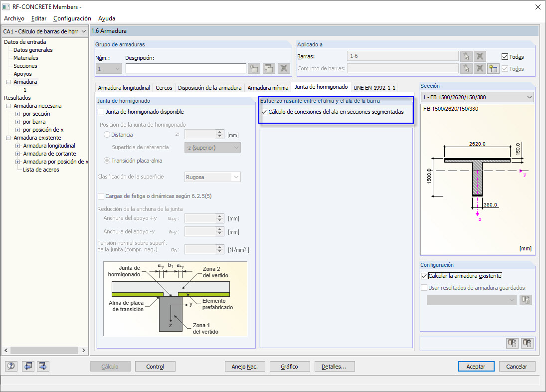The image size is (546, 392).
Task: Expand the por sección tree node
Action: pos(18,114)
